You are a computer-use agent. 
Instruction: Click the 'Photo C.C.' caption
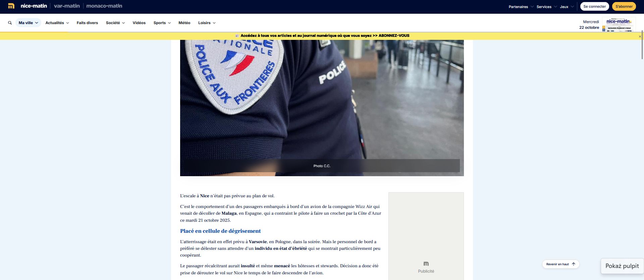322,166
